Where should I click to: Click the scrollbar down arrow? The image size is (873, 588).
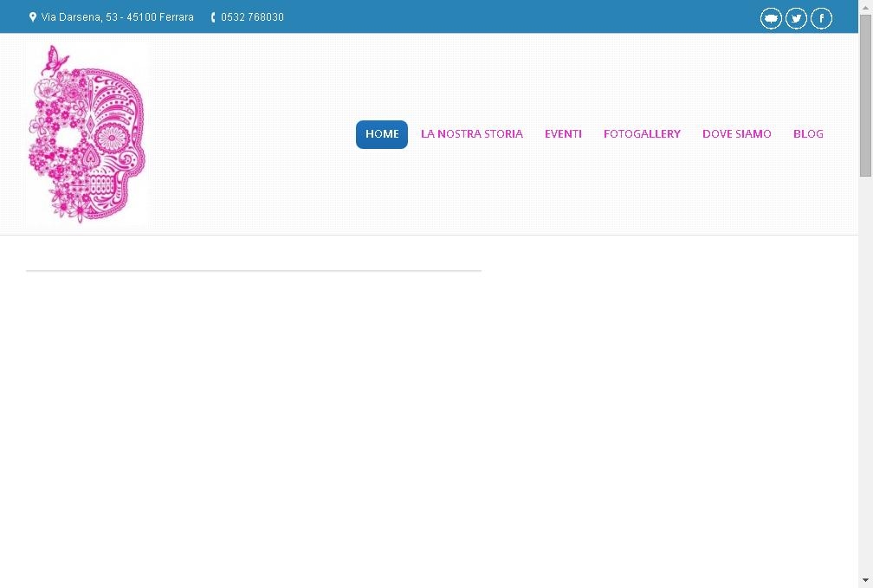[x=866, y=581]
